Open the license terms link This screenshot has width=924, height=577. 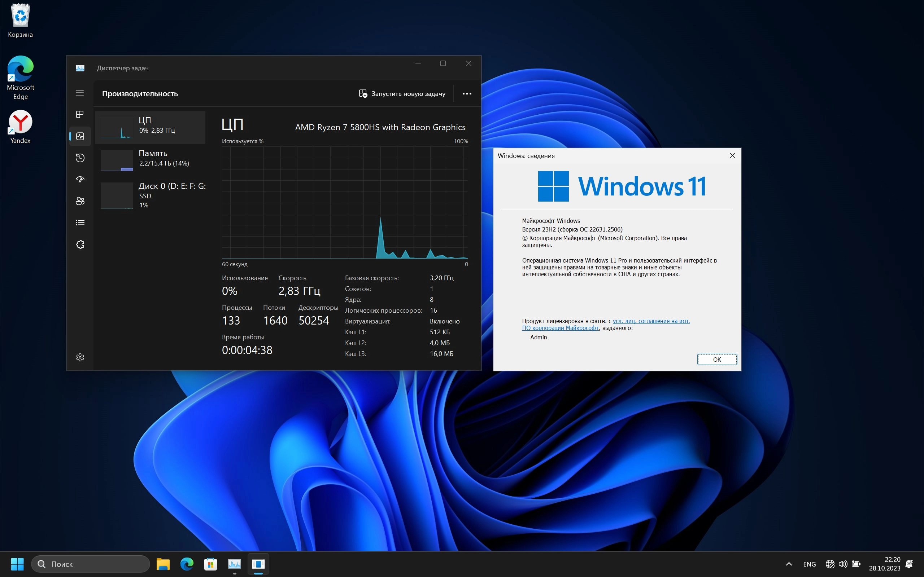pos(651,321)
